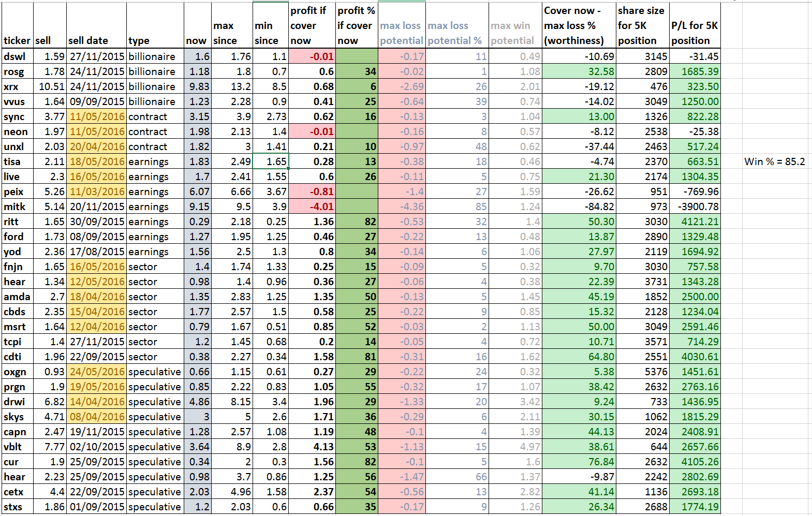The image size is (812, 516).
Task: Select the 10.51 sell price cell
Action: click(50, 86)
